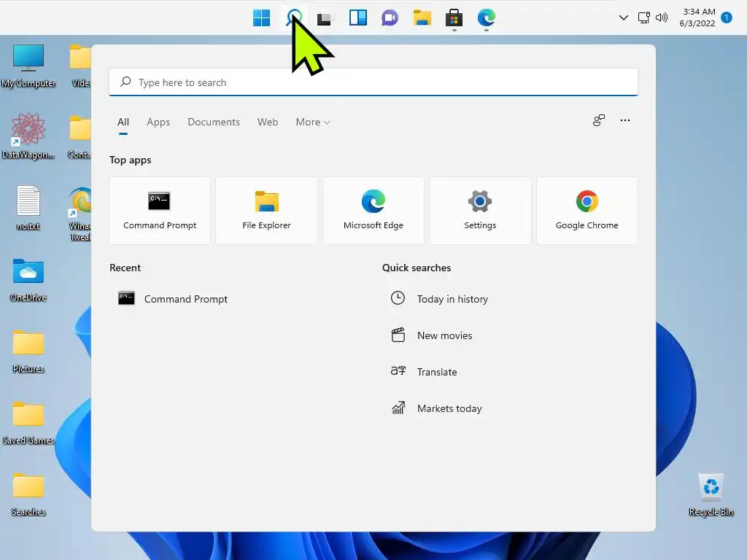The image size is (747, 560).
Task: Select the OneDrive desktop folder
Action: click(x=28, y=280)
